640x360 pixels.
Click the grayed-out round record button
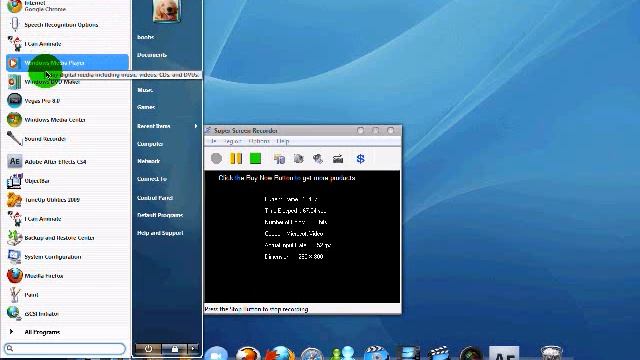(x=216, y=158)
